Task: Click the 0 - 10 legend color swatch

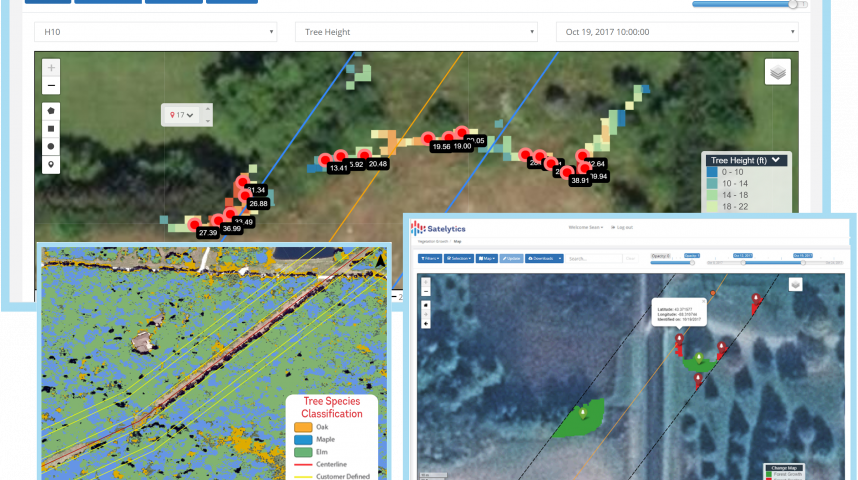Action: pyautogui.click(x=712, y=171)
